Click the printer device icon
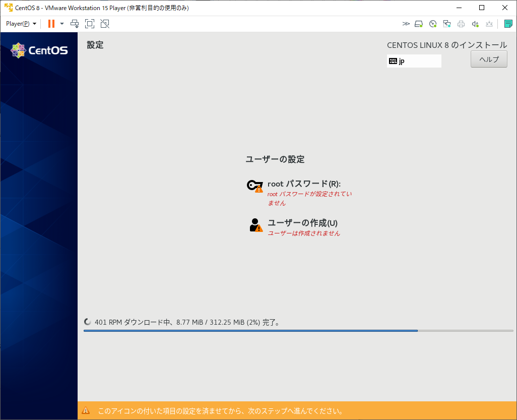 click(461, 24)
